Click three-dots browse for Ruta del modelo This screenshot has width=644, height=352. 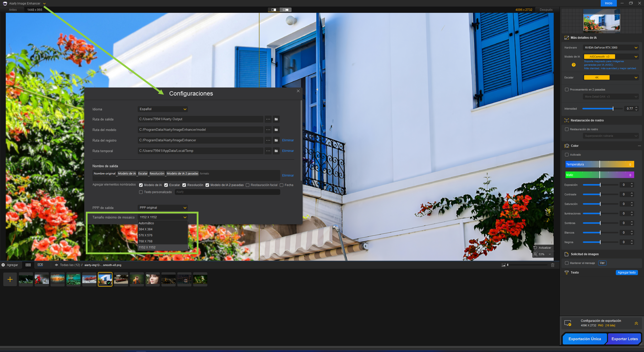tap(268, 130)
